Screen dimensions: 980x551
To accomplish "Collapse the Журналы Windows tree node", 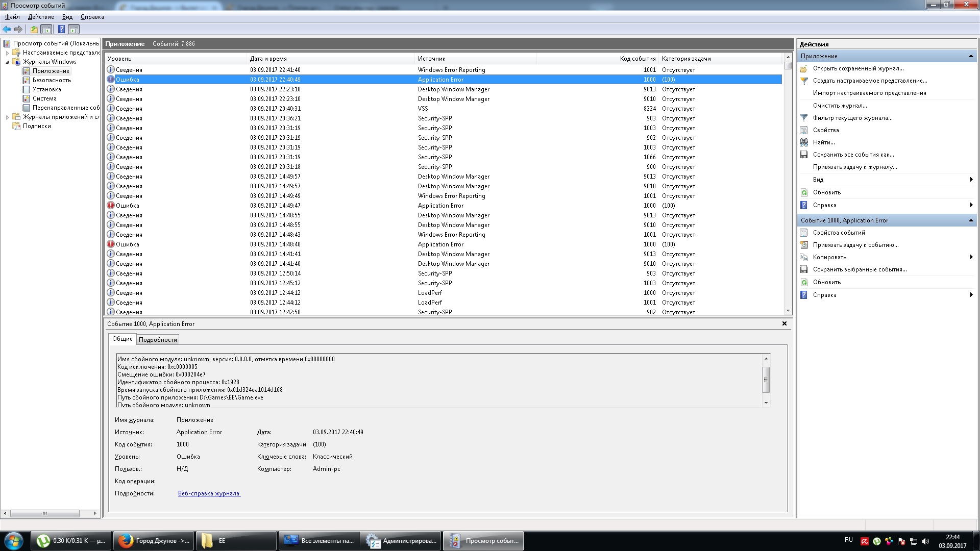I will [x=7, y=62].
